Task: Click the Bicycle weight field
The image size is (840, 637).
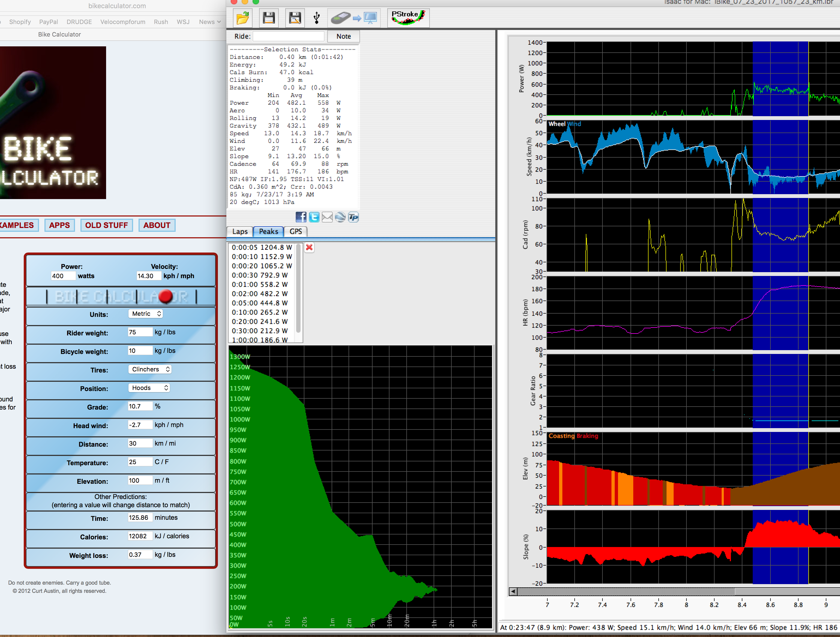Action: click(x=140, y=351)
